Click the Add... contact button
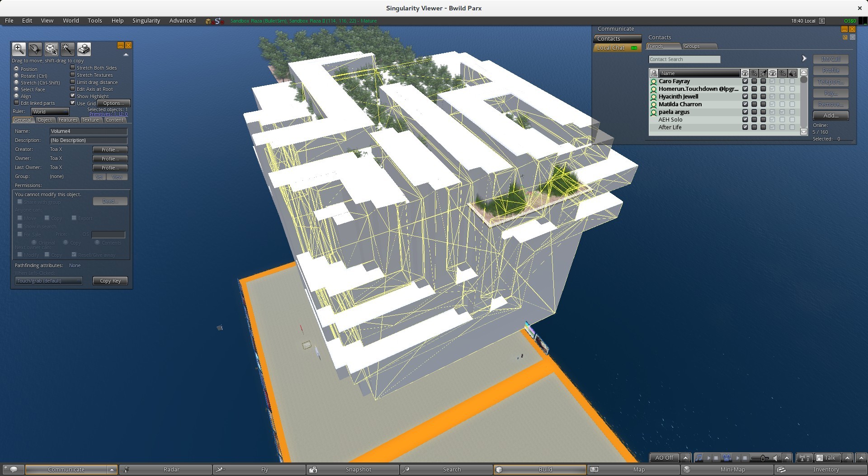This screenshot has width=868, height=476. [x=831, y=116]
